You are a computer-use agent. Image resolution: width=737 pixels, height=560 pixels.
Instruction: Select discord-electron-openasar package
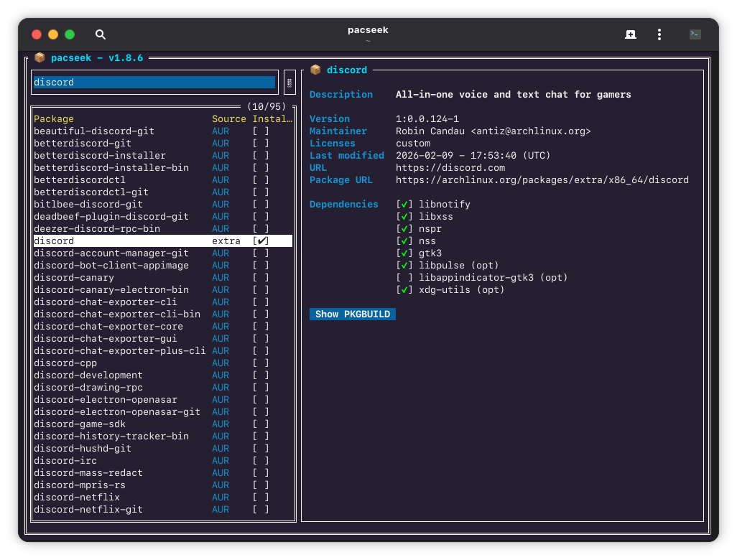click(x=162, y=400)
